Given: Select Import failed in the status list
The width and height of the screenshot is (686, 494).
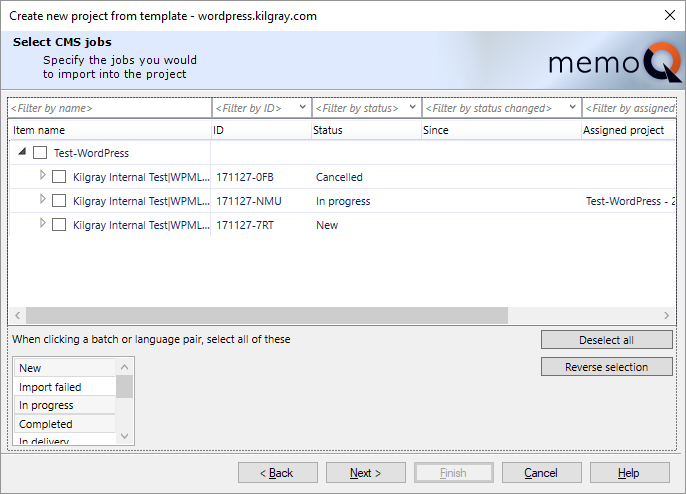Looking at the screenshot, I should click(65, 387).
